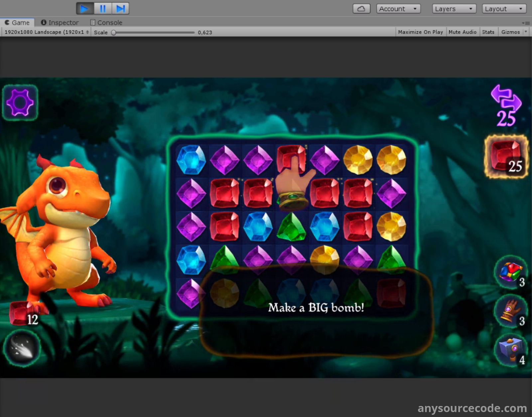Toggle Maximize On Play
Screen dimensions: 532x417
point(420,32)
